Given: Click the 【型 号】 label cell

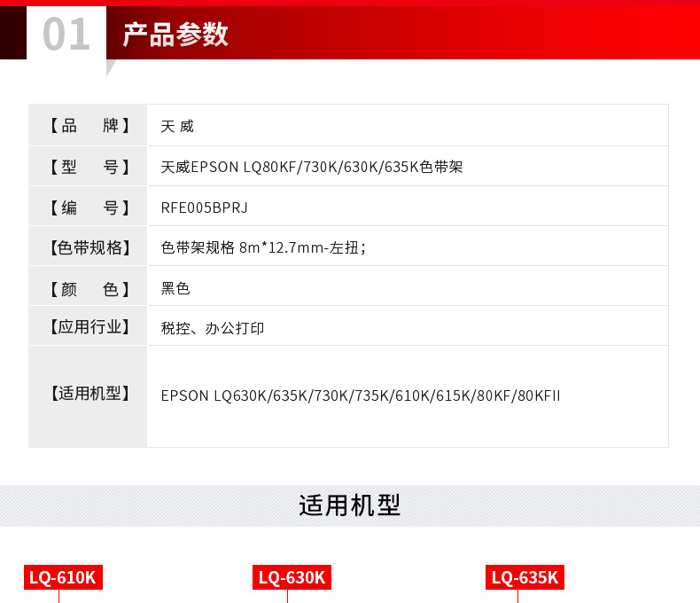Looking at the screenshot, I should (88, 166).
